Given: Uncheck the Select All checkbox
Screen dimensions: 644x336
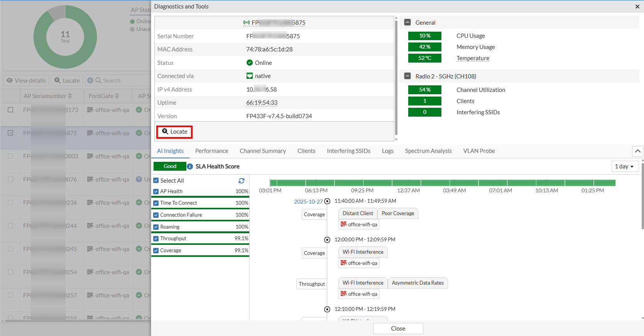Looking at the screenshot, I should point(156,180).
